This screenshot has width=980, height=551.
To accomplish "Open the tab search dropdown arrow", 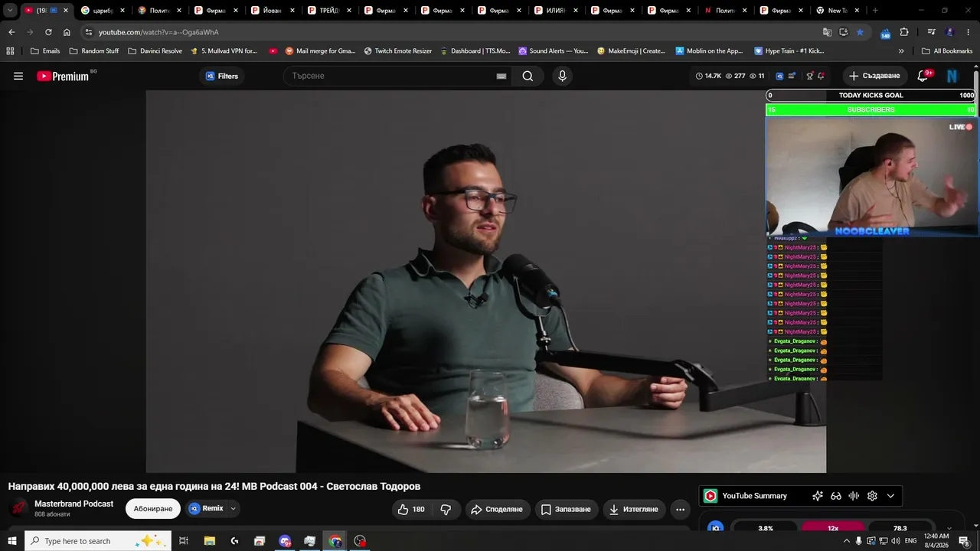I will click(10, 11).
